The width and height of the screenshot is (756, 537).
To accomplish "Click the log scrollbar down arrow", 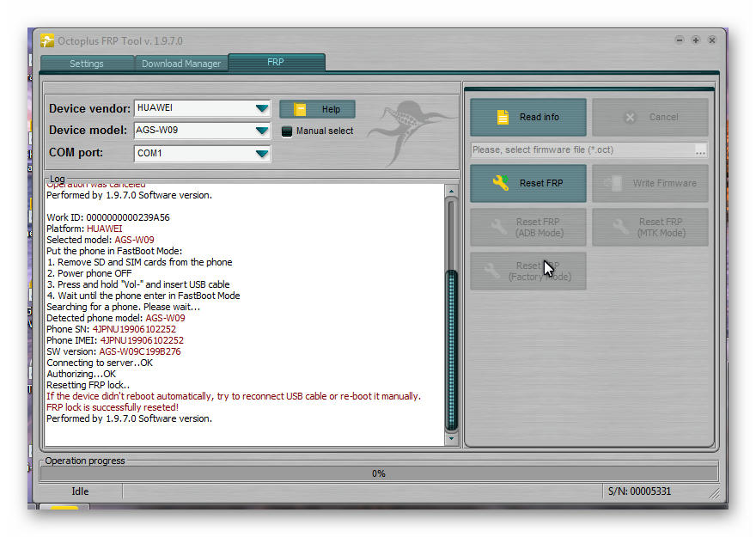I will (451, 439).
